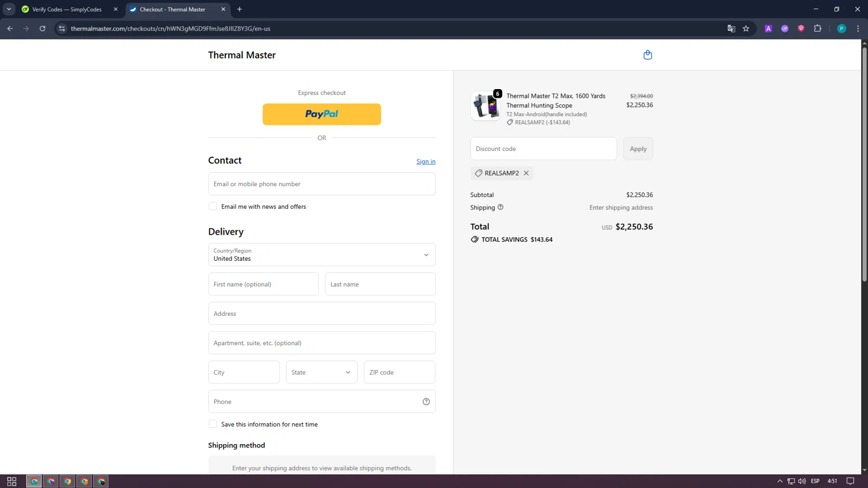
Task: Show hidden system tray icons
Action: (x=780, y=481)
